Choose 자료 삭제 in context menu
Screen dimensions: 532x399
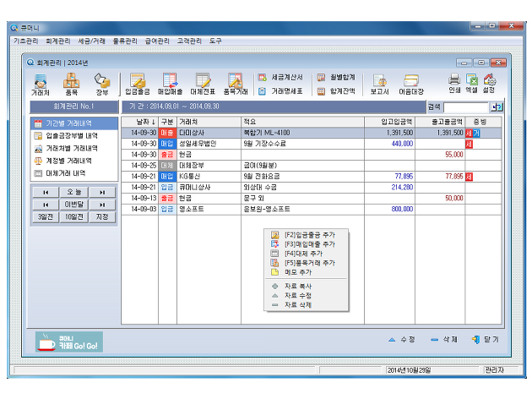click(307, 305)
